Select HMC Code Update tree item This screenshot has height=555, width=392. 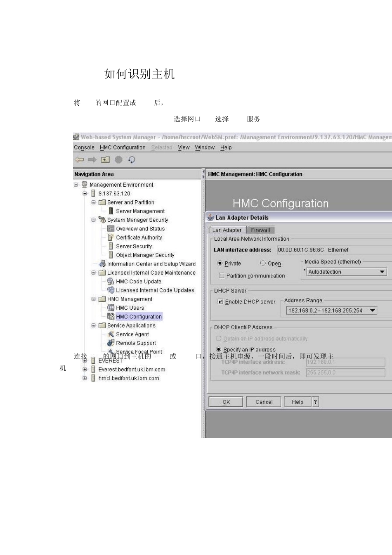pos(139,281)
